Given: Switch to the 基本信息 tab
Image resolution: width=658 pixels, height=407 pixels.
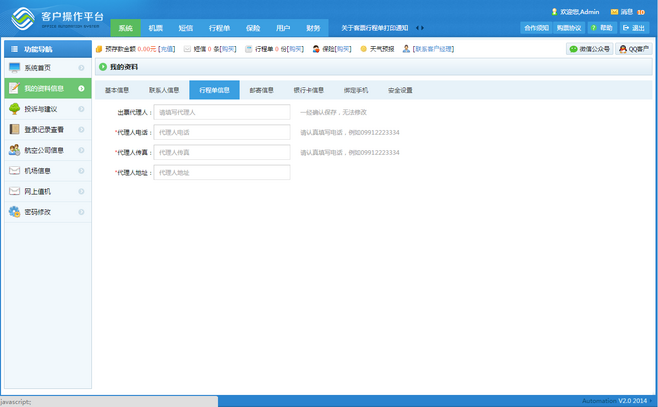Looking at the screenshot, I should click(117, 90).
